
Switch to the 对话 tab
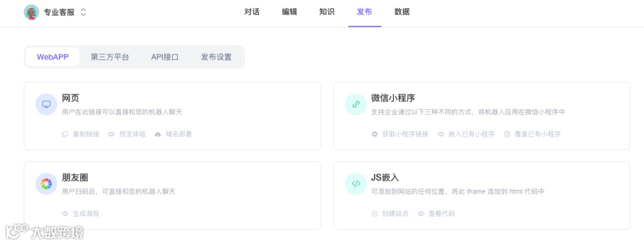pyautogui.click(x=252, y=12)
